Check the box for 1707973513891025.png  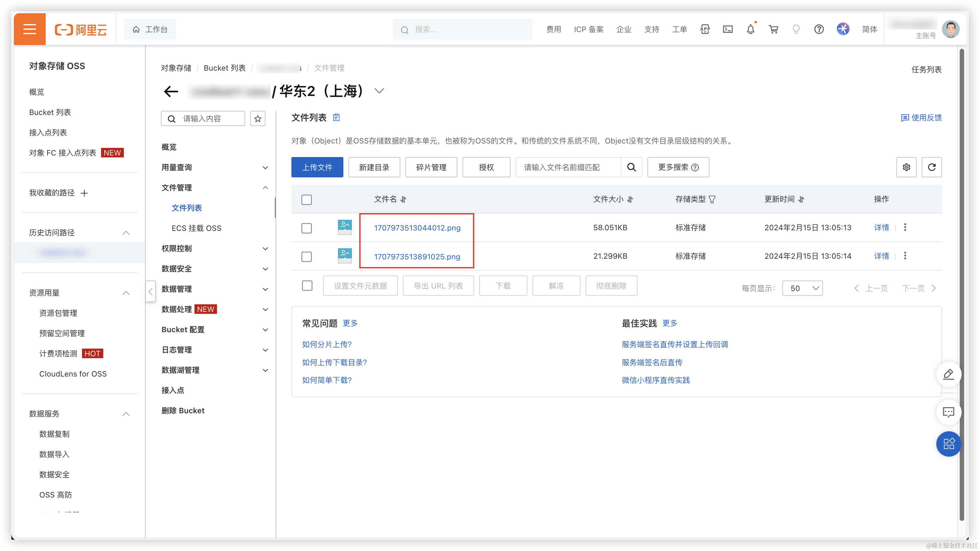(x=306, y=257)
